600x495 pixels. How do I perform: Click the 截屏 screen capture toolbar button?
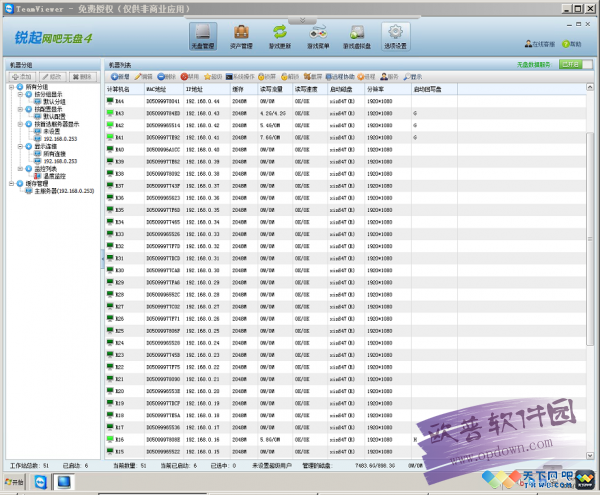(x=313, y=77)
